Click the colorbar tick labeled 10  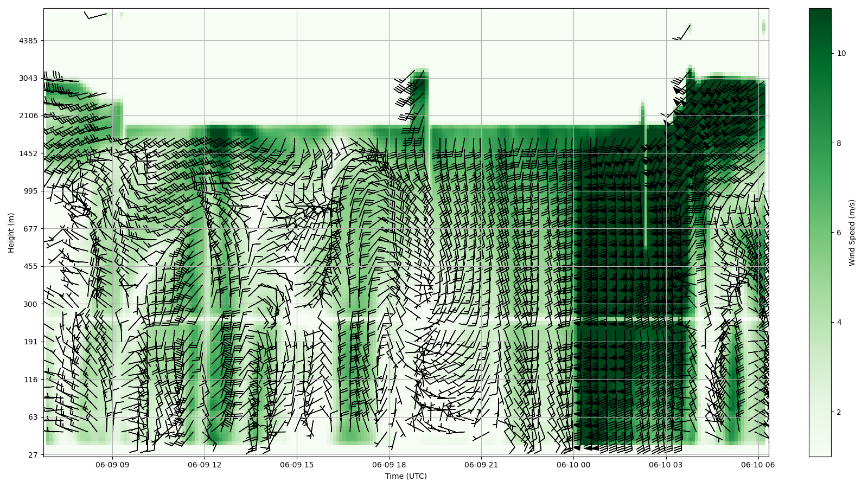(841, 53)
